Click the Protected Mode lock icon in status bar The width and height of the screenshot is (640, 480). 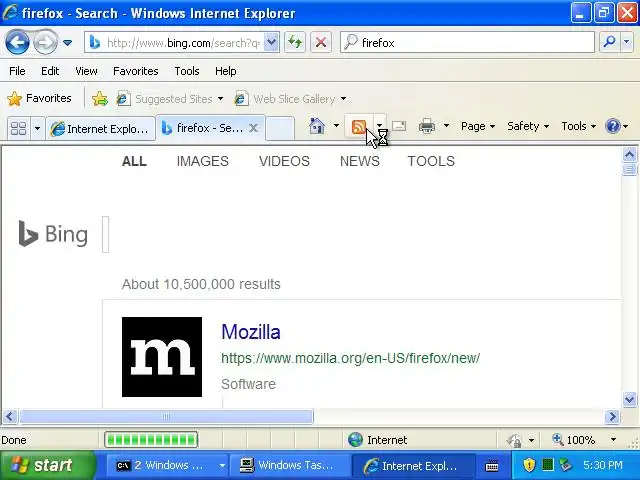[x=514, y=440]
